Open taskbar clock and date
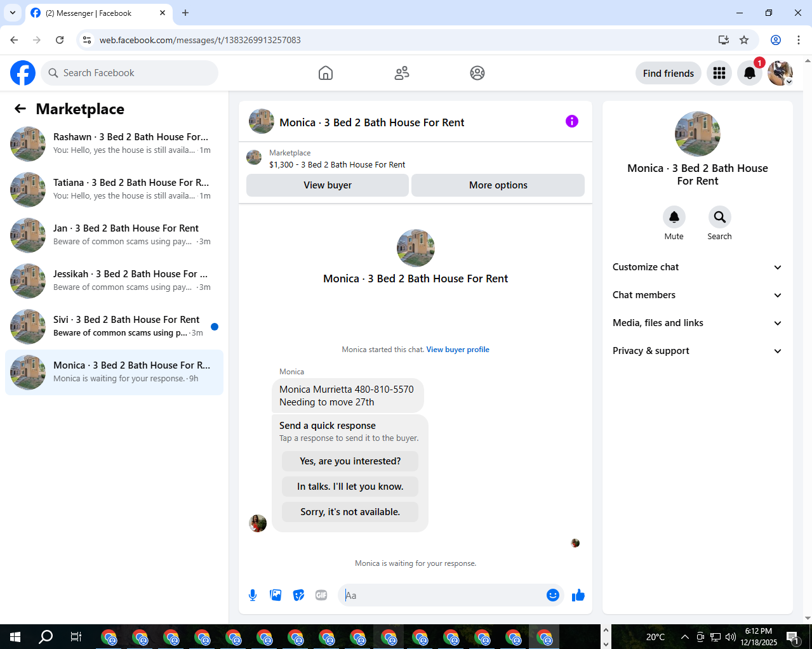 [x=759, y=637]
